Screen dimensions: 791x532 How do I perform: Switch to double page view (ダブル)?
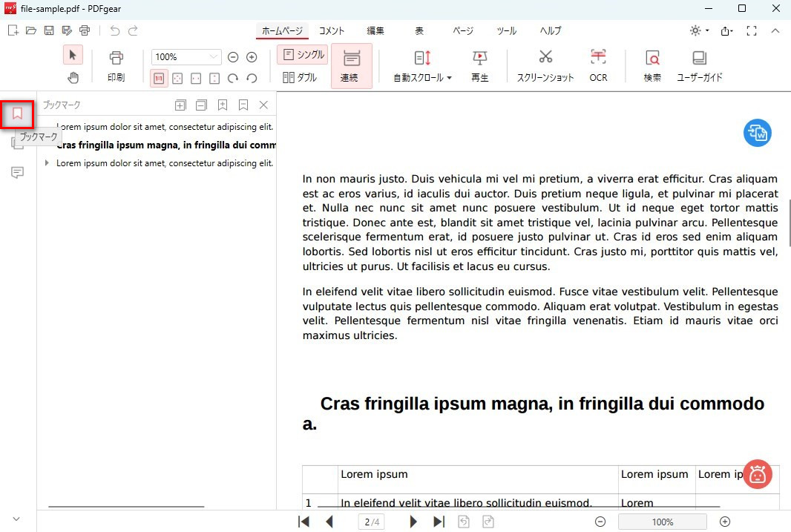(300, 77)
